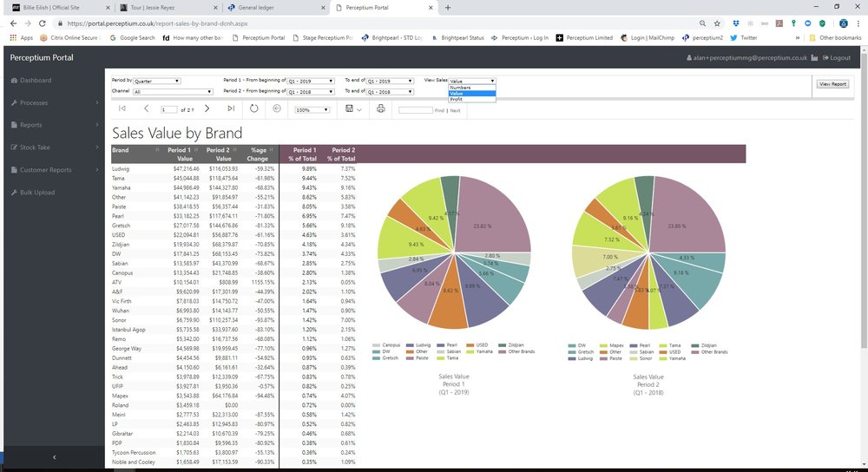Jump to the last report page
The height and width of the screenshot is (472, 868).
coord(231,108)
